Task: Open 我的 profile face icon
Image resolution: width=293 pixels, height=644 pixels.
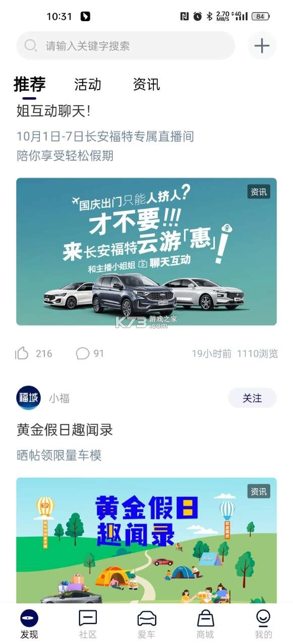Action: [x=263, y=618]
